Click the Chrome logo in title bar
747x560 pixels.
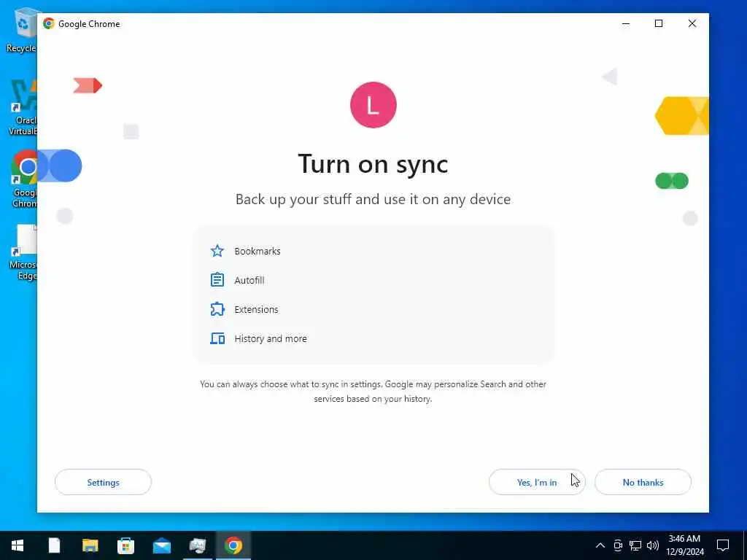[49, 23]
